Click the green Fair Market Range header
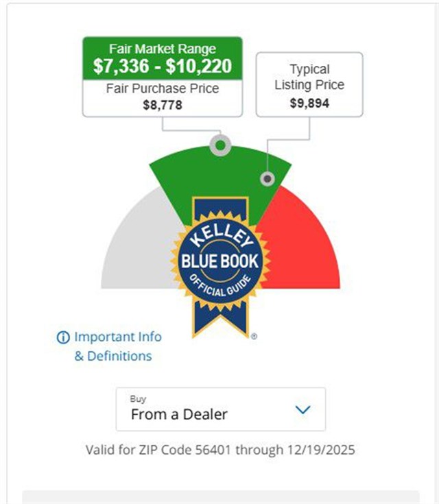This screenshot has width=439, height=504. tap(163, 49)
